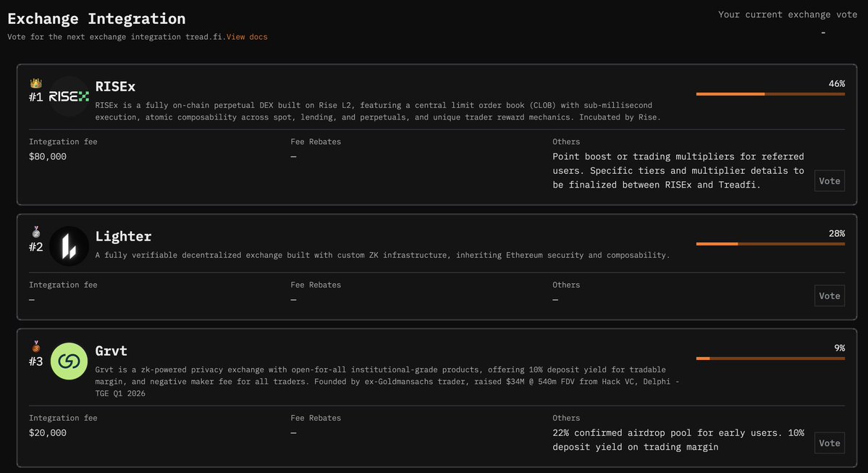Viewport: 868px width, 473px height.
Task: Click the $80,000 integration fee value
Action: click(x=48, y=156)
